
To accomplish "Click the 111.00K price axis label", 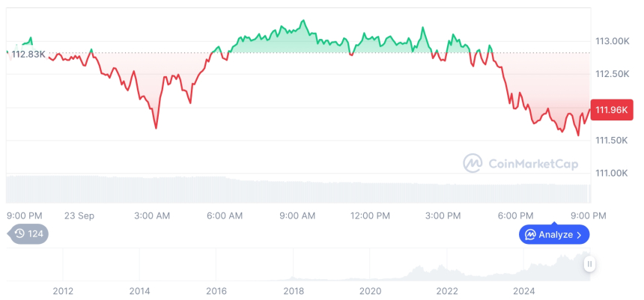I will pos(612,174).
